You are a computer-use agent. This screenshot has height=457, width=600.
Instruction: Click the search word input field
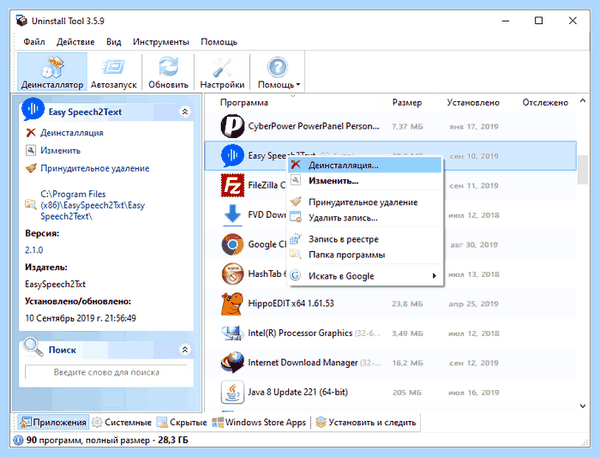point(106,372)
